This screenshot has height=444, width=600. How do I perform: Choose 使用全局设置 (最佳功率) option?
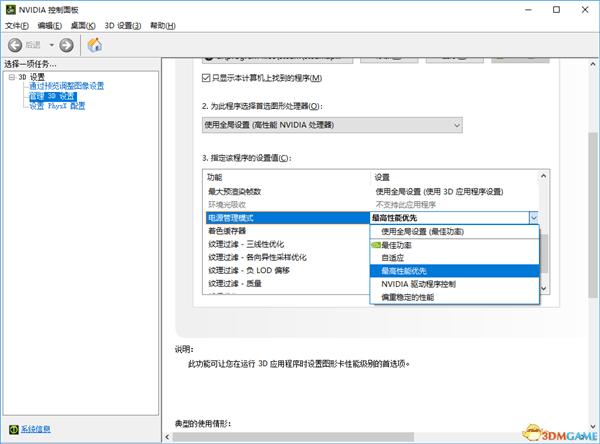click(455, 232)
